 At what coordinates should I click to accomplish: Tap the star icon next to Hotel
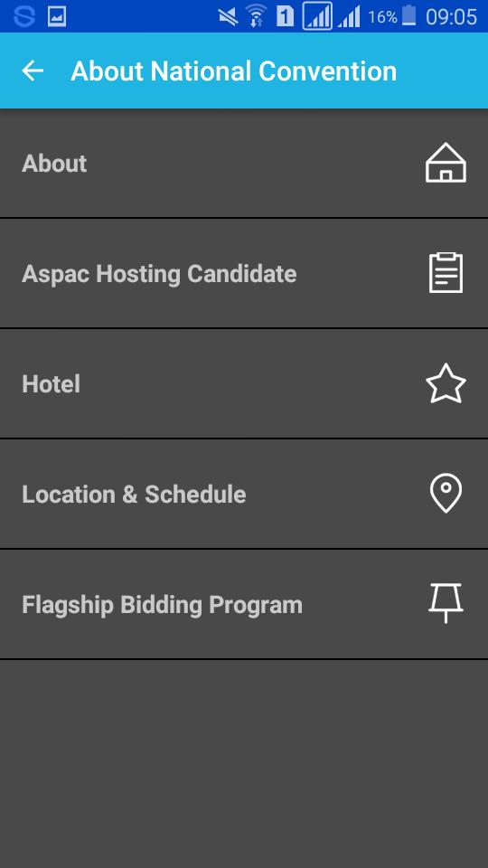click(x=446, y=383)
